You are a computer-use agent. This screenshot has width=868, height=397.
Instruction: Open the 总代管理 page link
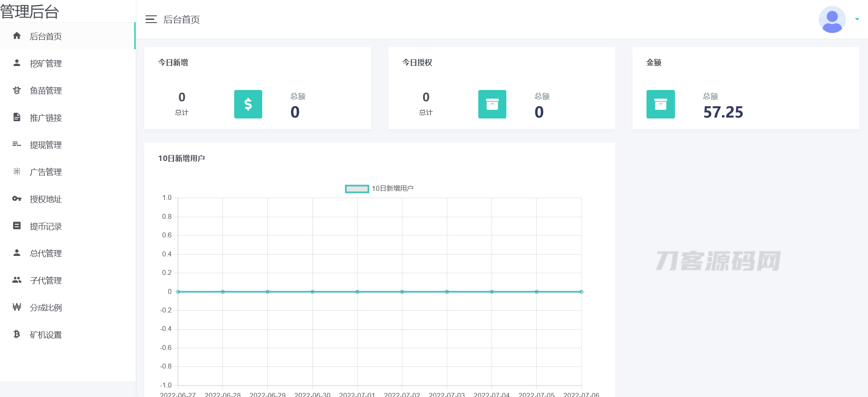tap(46, 253)
